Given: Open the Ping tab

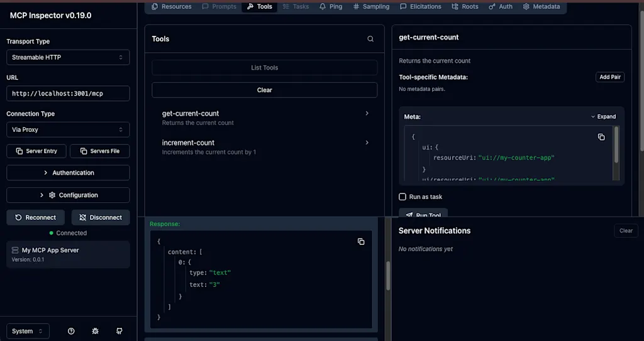Looking at the screenshot, I should (331, 6).
